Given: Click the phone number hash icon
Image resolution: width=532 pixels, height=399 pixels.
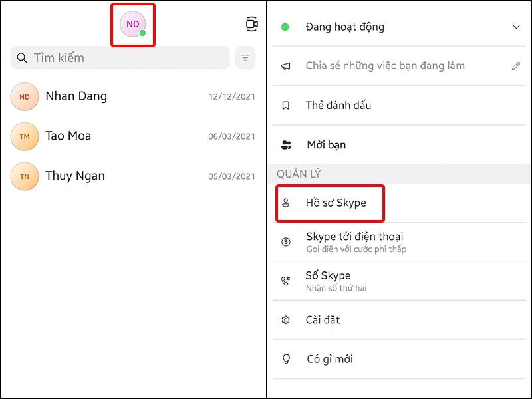Looking at the screenshot, I should 286,281.
